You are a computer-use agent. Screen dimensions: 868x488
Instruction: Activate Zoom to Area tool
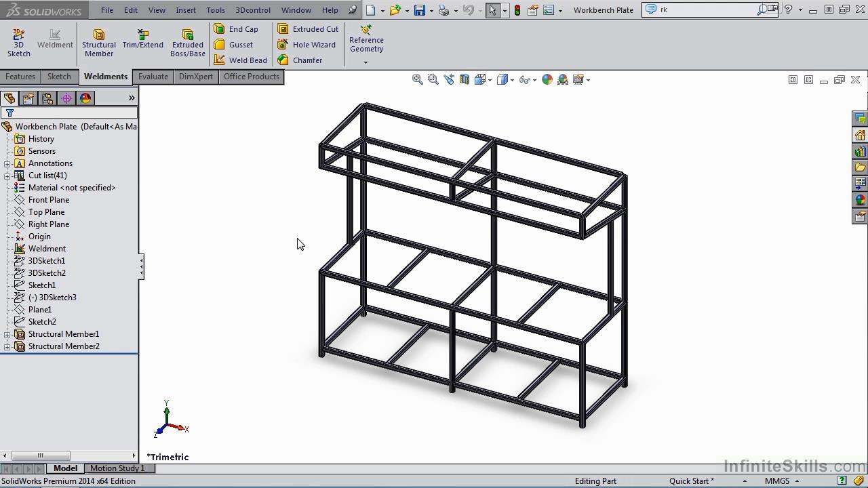pyautogui.click(x=433, y=79)
